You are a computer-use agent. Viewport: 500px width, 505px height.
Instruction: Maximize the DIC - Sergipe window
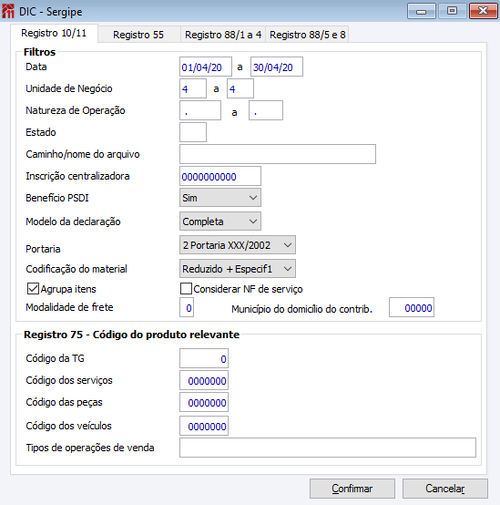[452, 11]
